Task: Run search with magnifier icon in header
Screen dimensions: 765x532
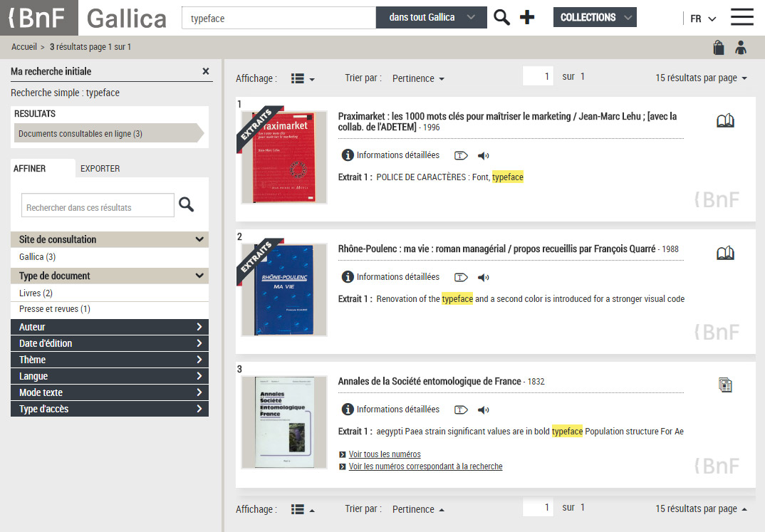Action: point(501,18)
